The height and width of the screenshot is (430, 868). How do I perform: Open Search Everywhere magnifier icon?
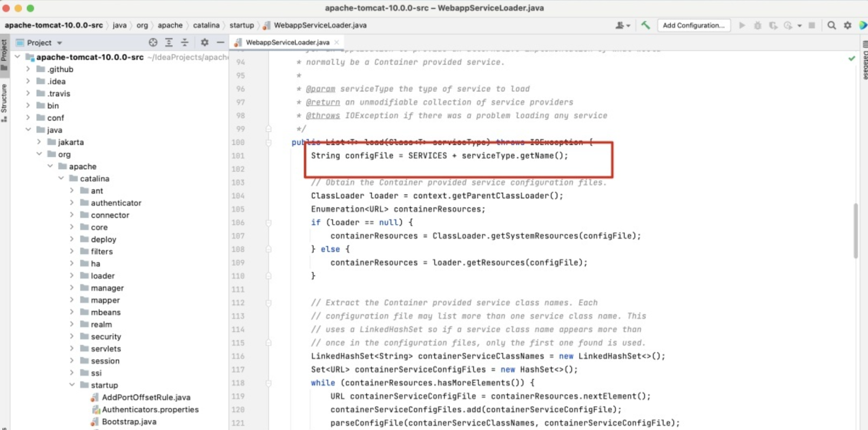tap(831, 25)
